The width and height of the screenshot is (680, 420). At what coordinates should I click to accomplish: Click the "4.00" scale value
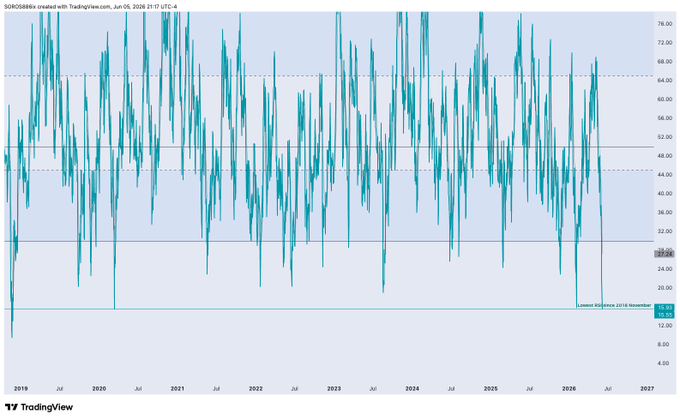point(666,363)
